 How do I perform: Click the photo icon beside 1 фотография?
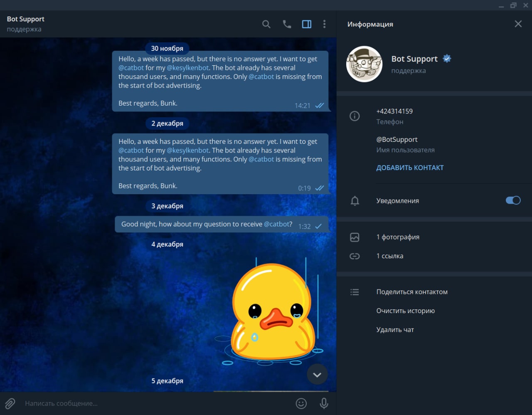point(355,237)
